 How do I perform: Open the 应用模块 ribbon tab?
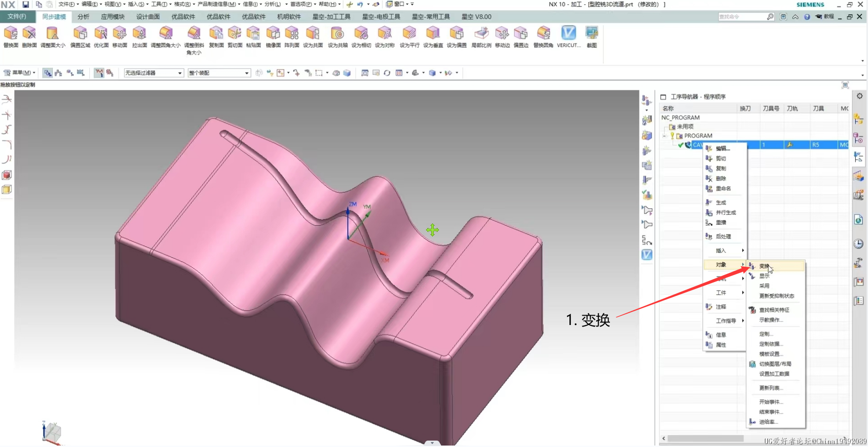[113, 17]
